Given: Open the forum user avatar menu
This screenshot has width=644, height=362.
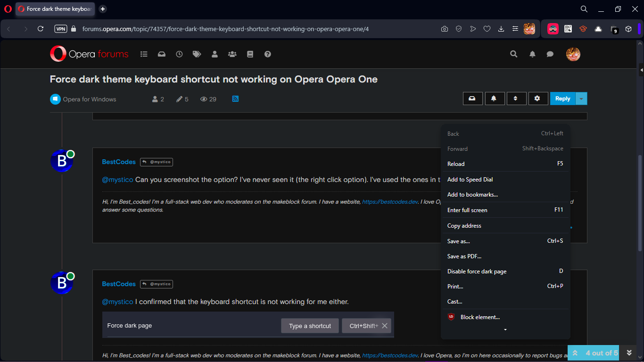Looking at the screenshot, I should pos(573,54).
